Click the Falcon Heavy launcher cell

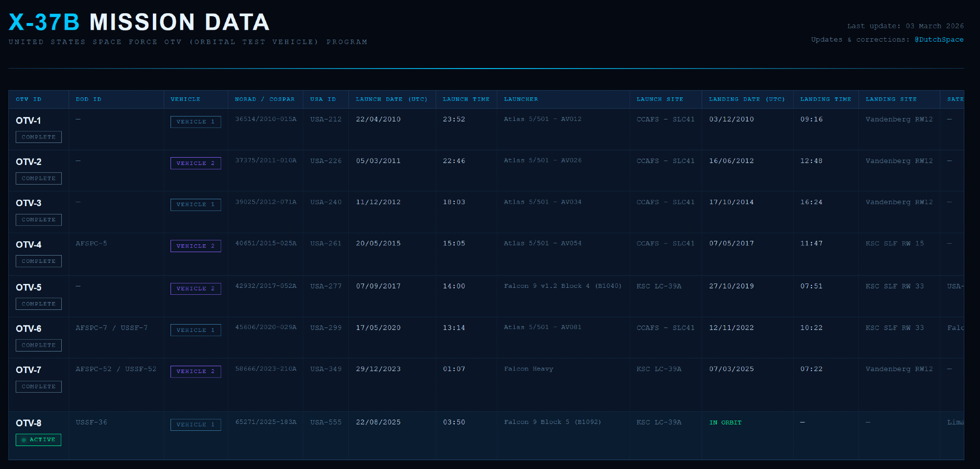coord(528,369)
